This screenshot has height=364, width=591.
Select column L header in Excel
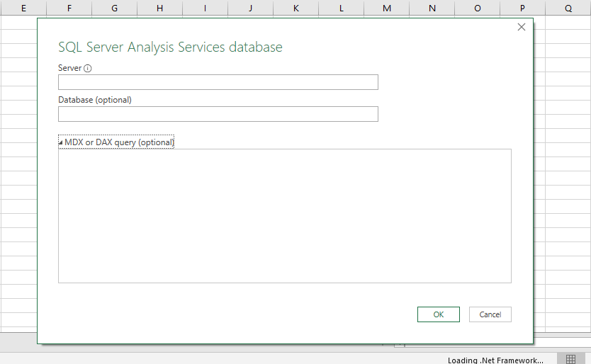click(341, 8)
